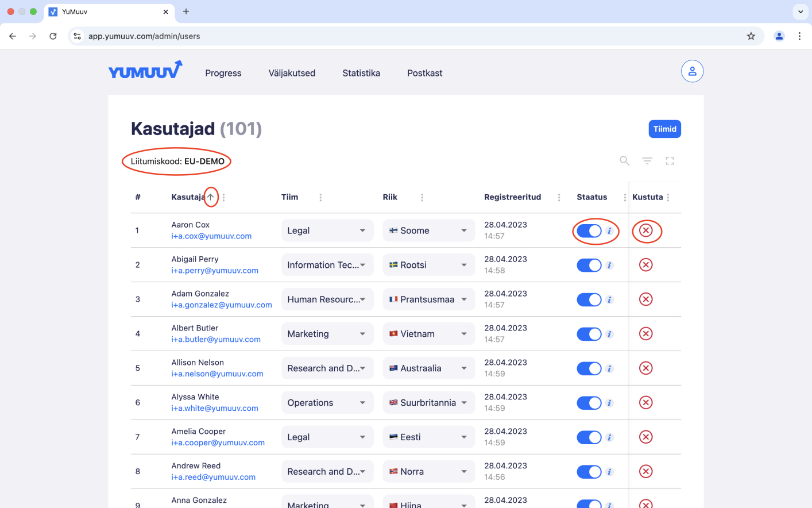Open Albert Butler's Marketing team dropdown

(x=327, y=334)
